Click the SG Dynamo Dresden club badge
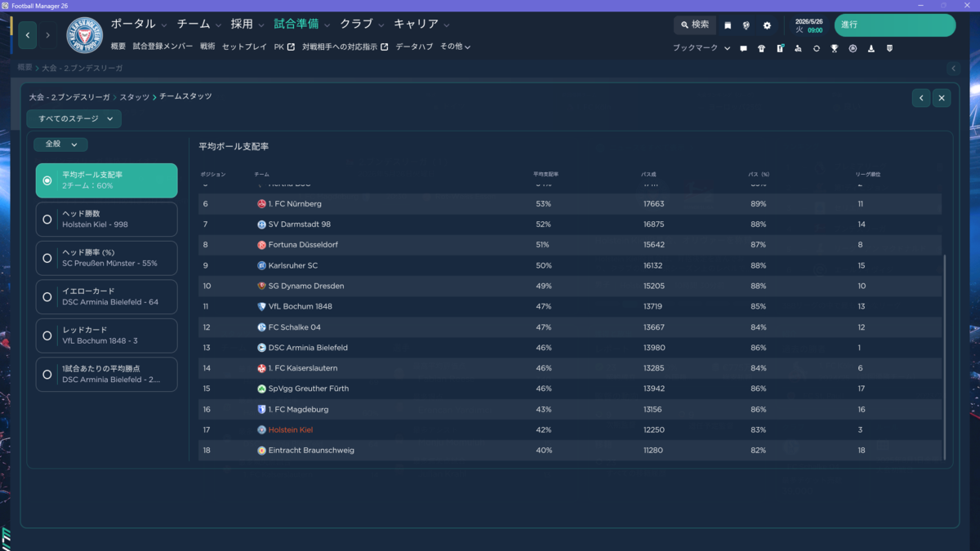Screen dimensions: 980x551 (x=261, y=286)
